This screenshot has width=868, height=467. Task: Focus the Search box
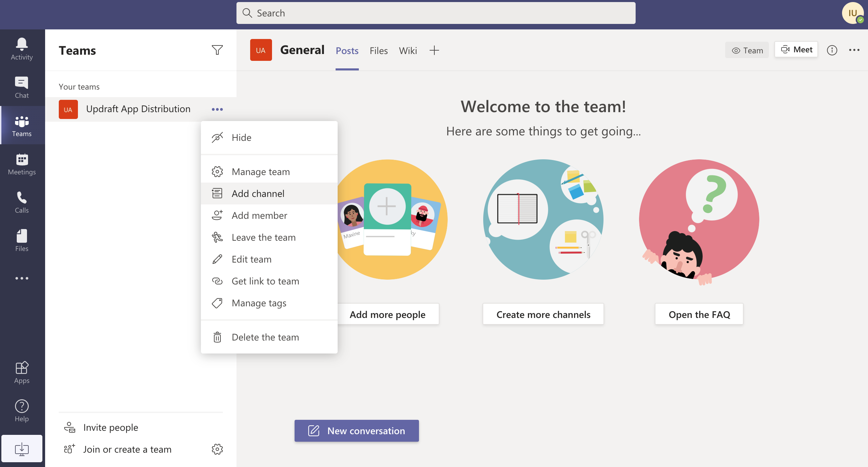[436, 13]
